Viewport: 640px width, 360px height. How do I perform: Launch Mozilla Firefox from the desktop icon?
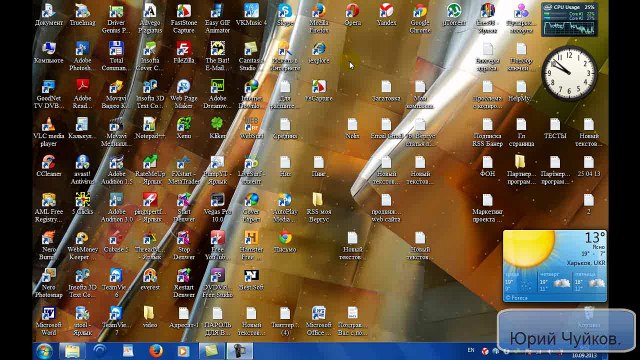pyautogui.click(x=319, y=18)
